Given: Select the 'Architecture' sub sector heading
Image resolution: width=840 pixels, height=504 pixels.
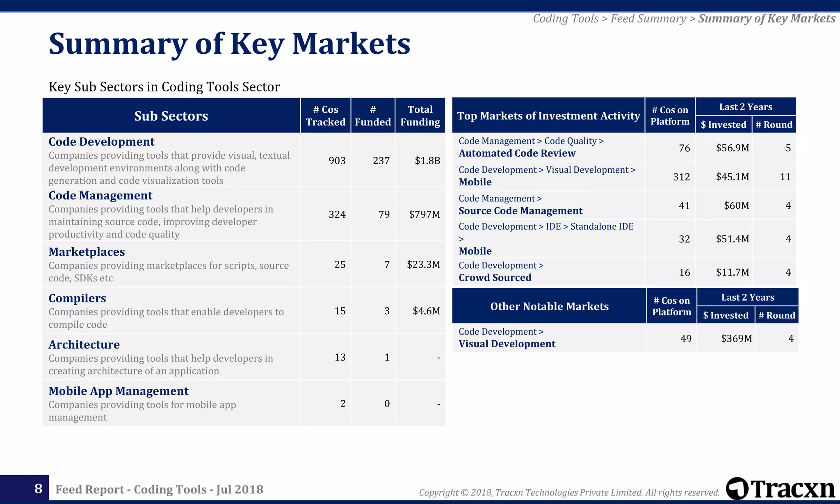Looking at the screenshot, I should pyautogui.click(x=84, y=344).
